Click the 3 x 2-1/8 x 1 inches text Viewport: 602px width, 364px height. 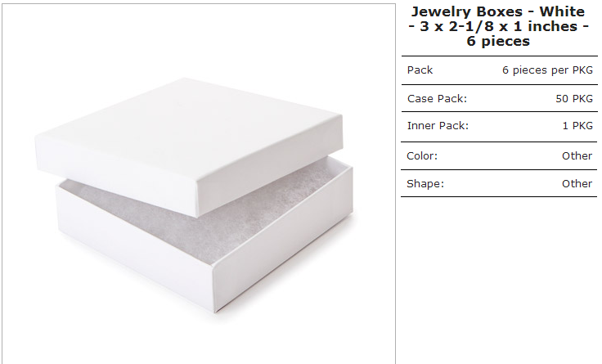[x=498, y=26]
